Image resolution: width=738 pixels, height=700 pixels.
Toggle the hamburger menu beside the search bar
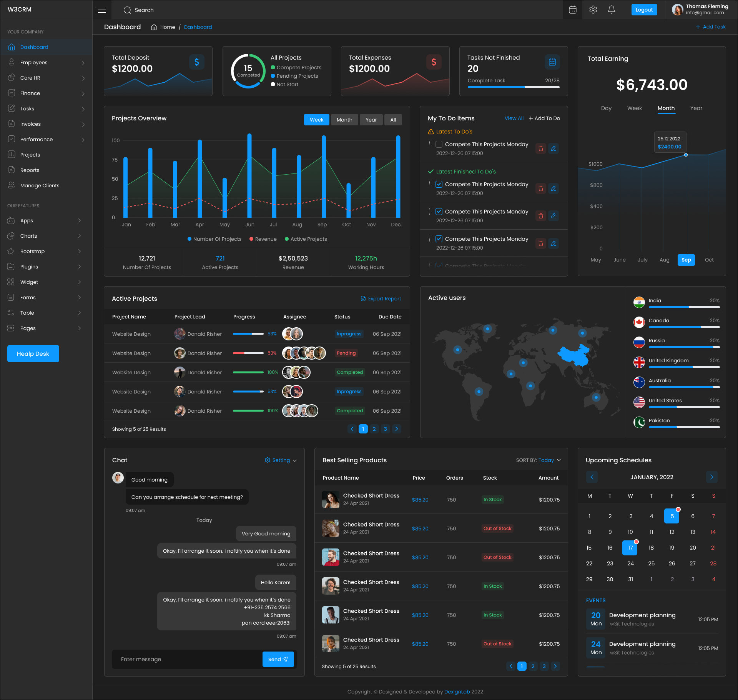102,10
